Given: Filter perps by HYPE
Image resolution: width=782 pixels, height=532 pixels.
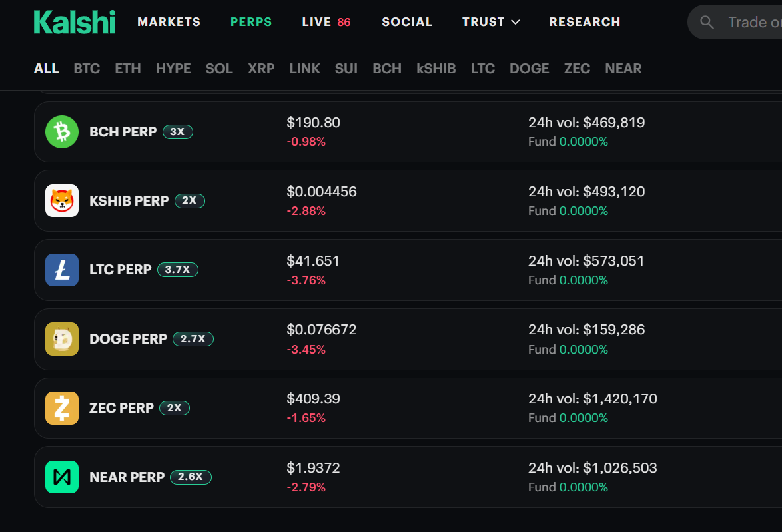Looking at the screenshot, I should pos(173,69).
